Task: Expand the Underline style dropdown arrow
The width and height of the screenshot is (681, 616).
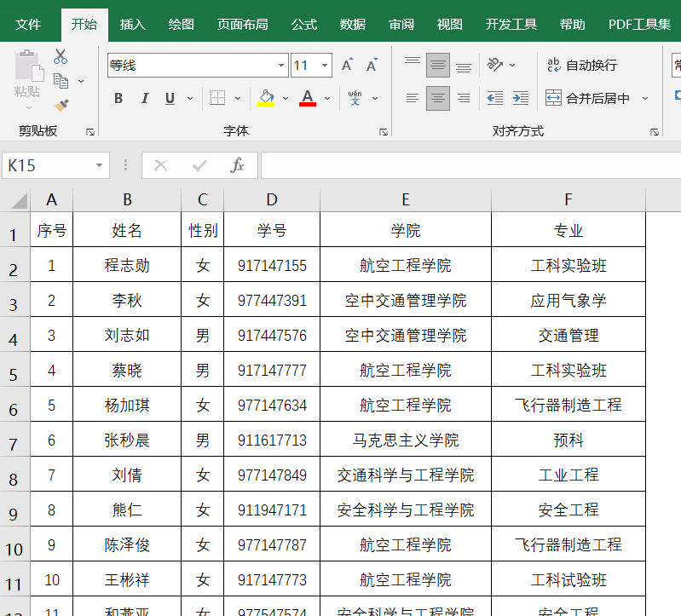Action: coord(190,99)
